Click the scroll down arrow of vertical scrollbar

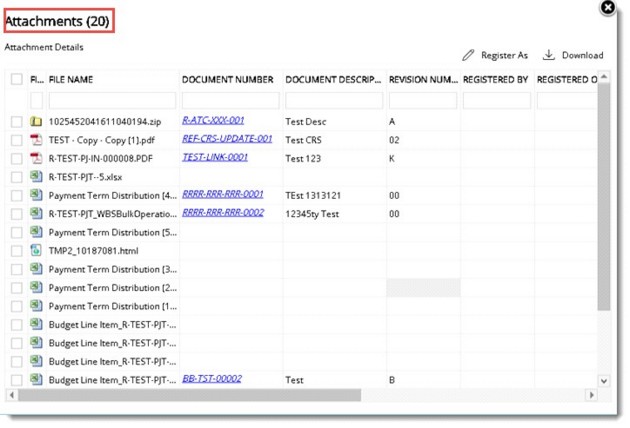[603, 381]
